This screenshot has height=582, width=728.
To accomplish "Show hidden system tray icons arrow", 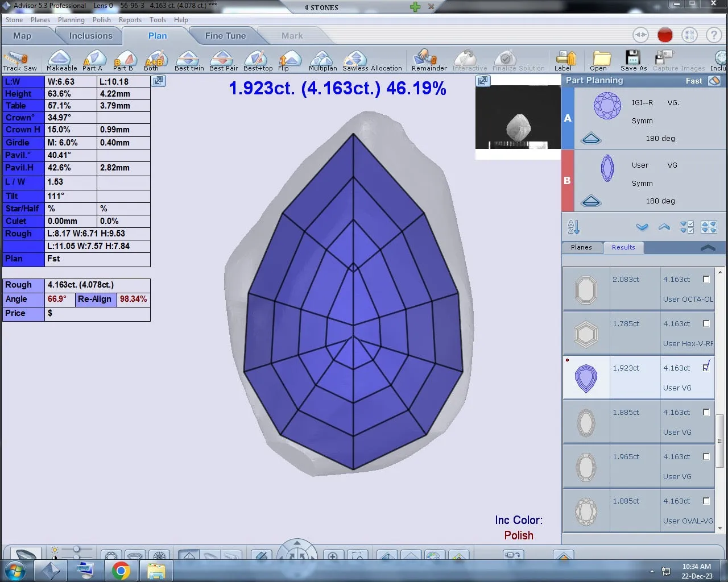I will tap(652, 571).
